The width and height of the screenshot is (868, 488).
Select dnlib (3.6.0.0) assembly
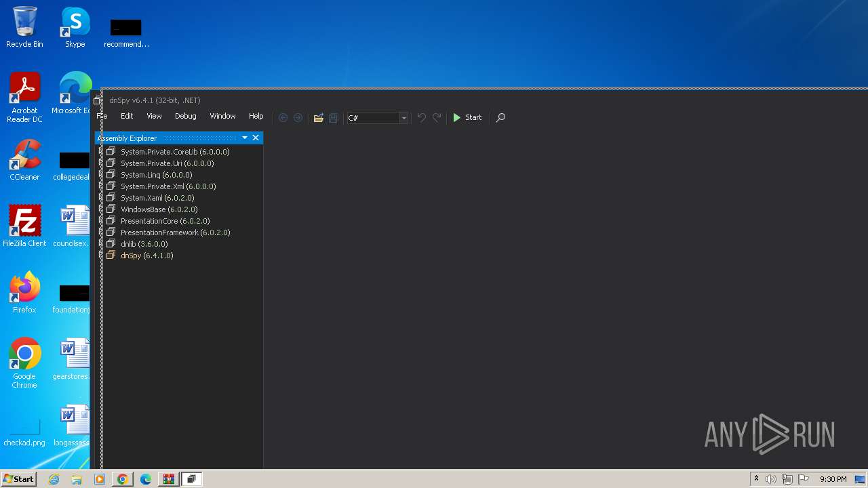144,244
